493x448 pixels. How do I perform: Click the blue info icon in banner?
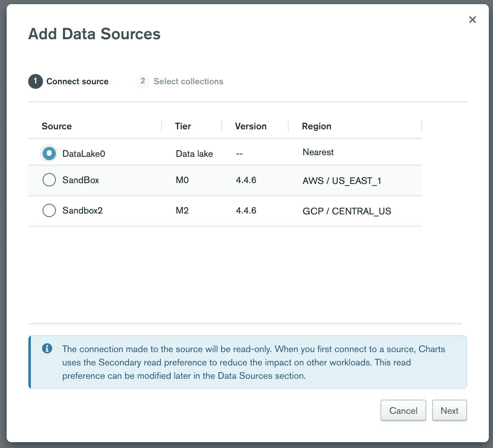(x=47, y=348)
